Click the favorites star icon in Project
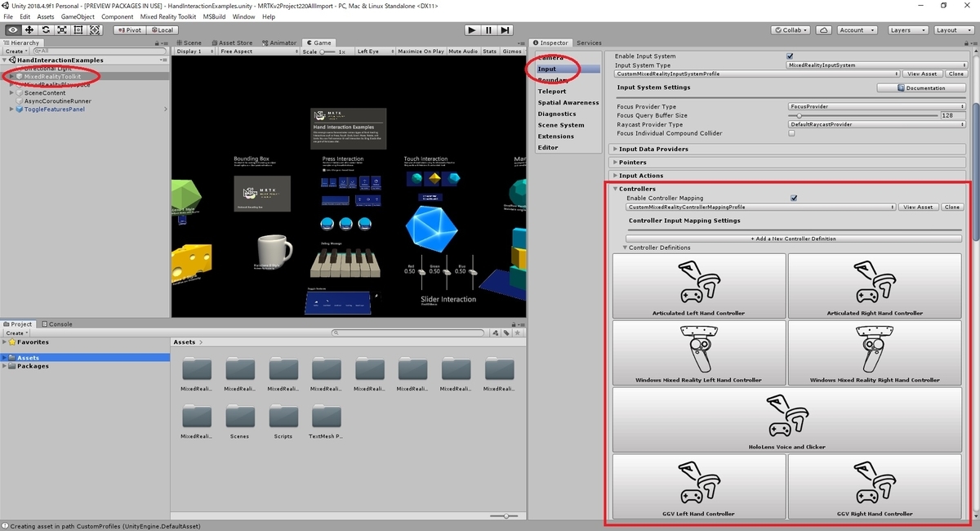980x531 pixels. point(518,332)
